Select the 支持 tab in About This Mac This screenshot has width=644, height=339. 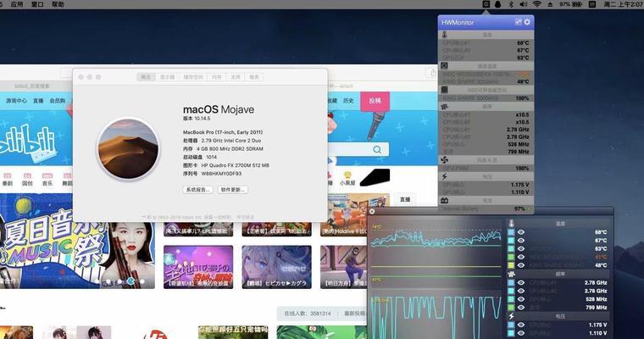pyautogui.click(x=236, y=77)
